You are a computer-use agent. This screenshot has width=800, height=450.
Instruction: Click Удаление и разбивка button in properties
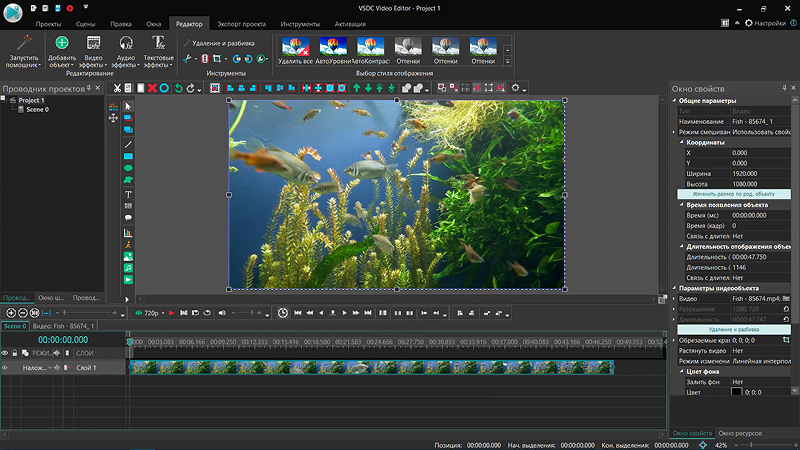734,330
